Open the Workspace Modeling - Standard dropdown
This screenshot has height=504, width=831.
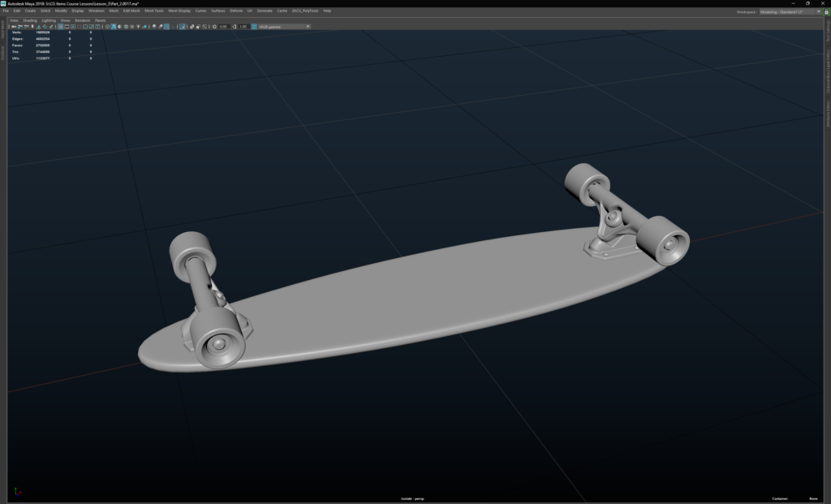(790, 11)
